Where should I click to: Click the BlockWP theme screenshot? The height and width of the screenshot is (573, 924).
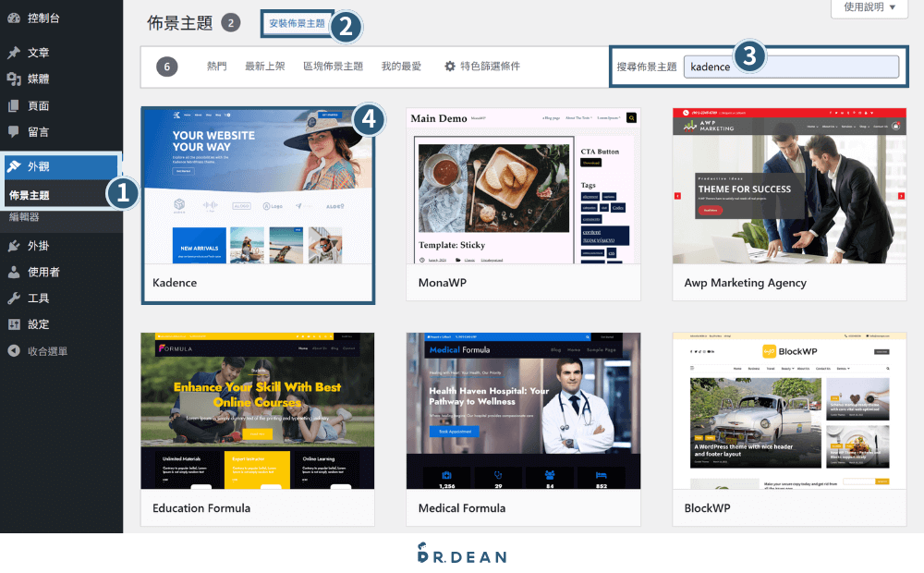(789, 411)
